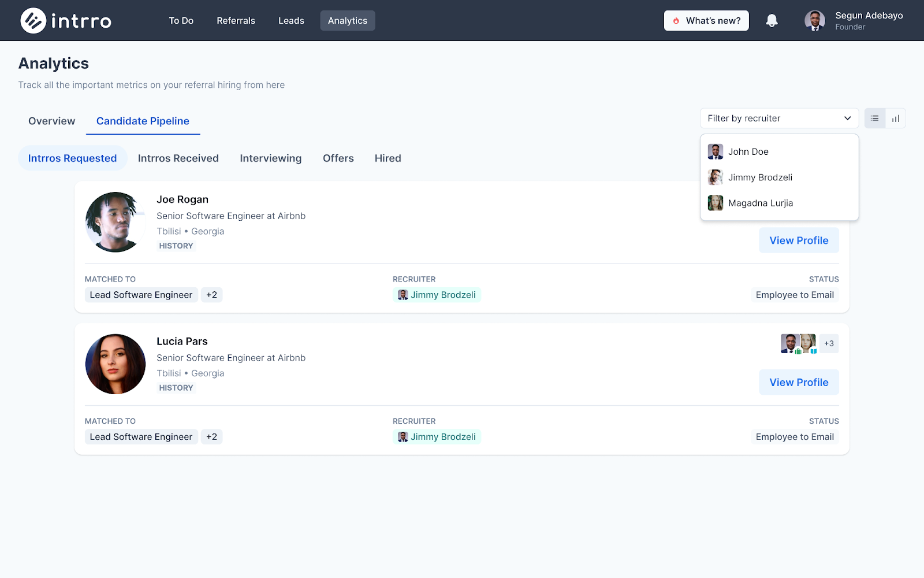Open the Filter by recruiter dropdown

780,118
